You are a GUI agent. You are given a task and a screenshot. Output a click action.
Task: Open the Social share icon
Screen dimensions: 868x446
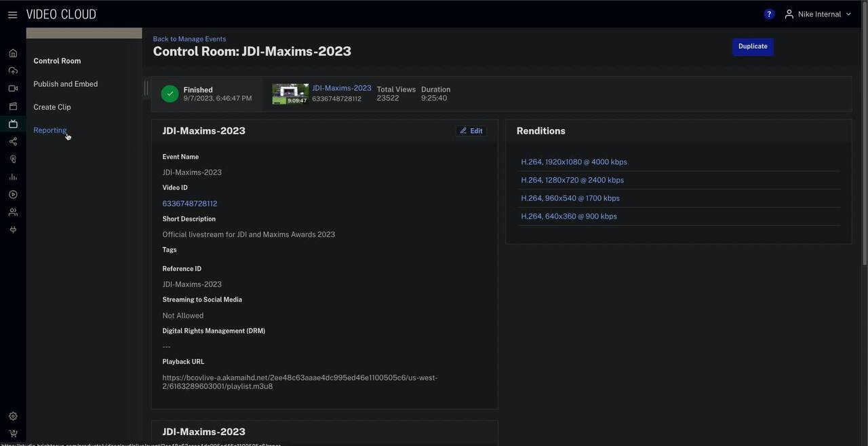[x=13, y=141]
